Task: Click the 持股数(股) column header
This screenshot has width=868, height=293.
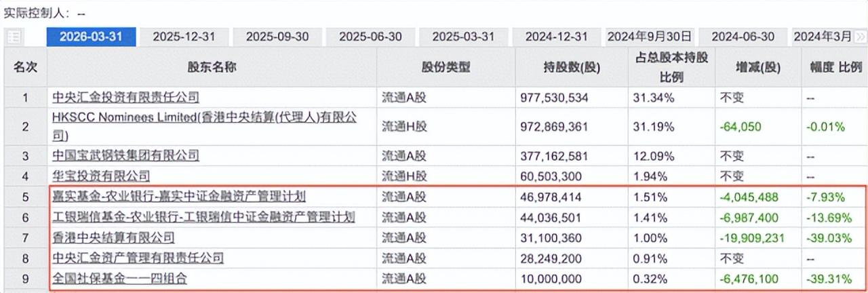Action: [x=572, y=67]
